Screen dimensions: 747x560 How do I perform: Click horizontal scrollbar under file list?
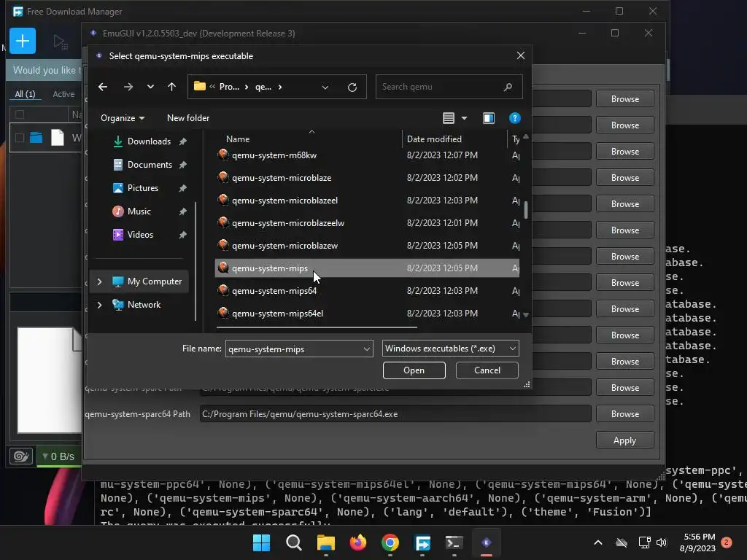click(317, 327)
